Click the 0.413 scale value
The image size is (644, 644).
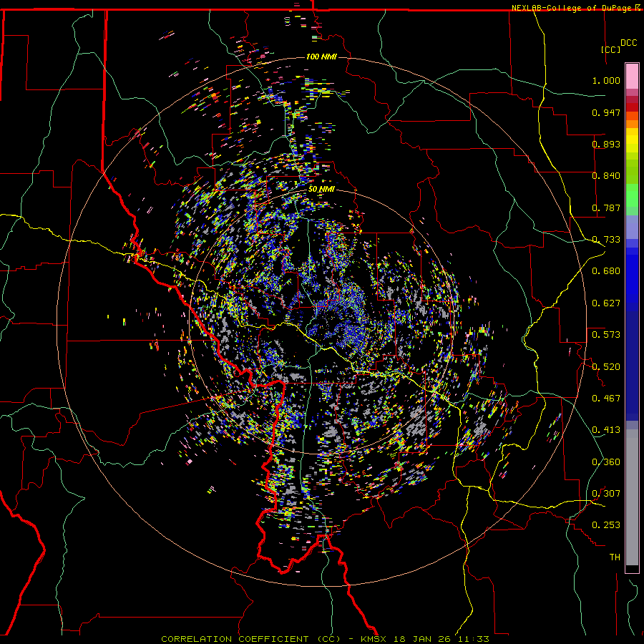[x=606, y=429]
